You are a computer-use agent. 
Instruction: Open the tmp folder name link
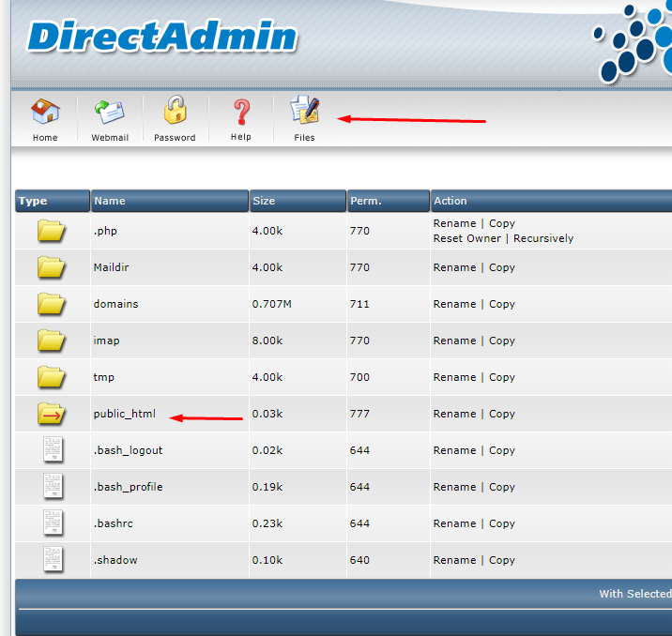click(x=104, y=377)
